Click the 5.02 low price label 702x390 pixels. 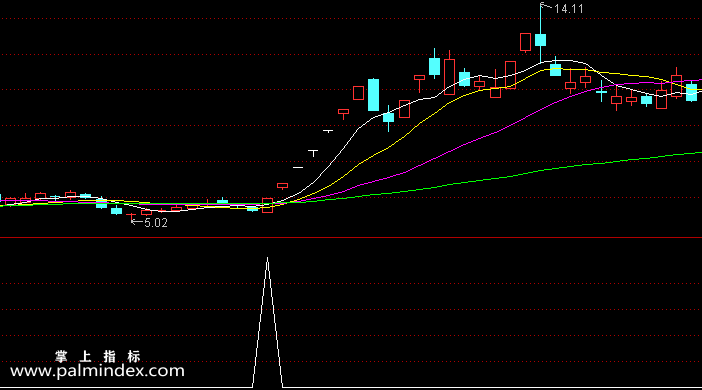[x=156, y=223]
